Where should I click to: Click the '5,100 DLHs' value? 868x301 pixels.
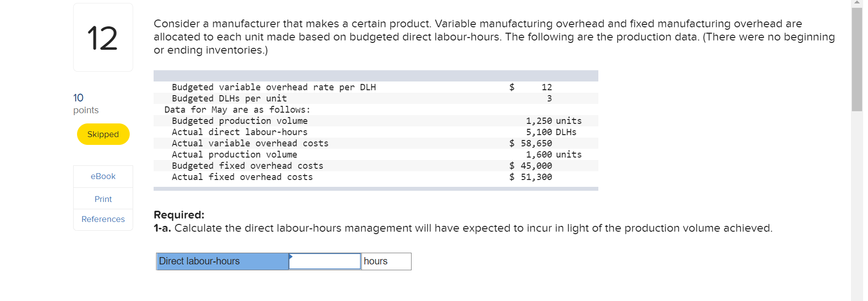[x=551, y=132]
